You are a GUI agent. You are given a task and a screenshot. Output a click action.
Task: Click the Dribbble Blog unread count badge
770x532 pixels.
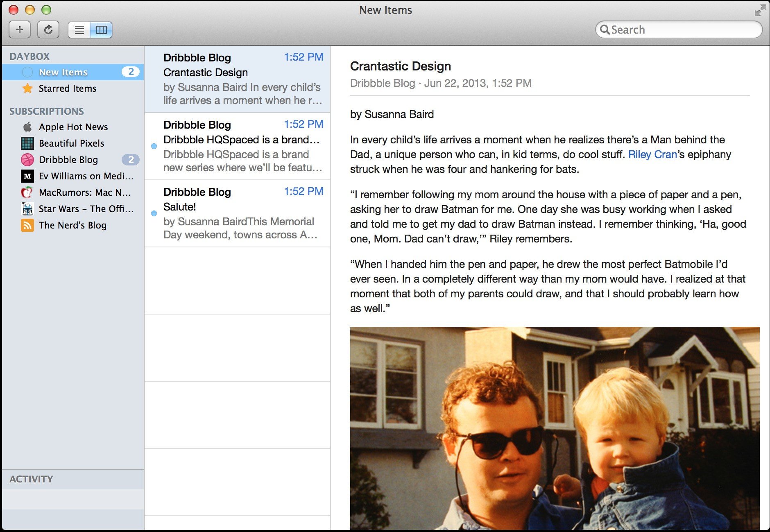pos(131,160)
